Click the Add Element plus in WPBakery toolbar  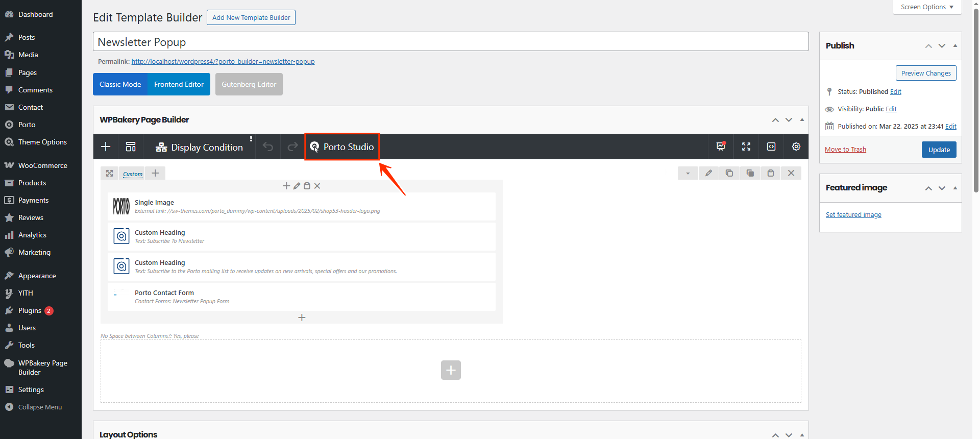pos(106,147)
